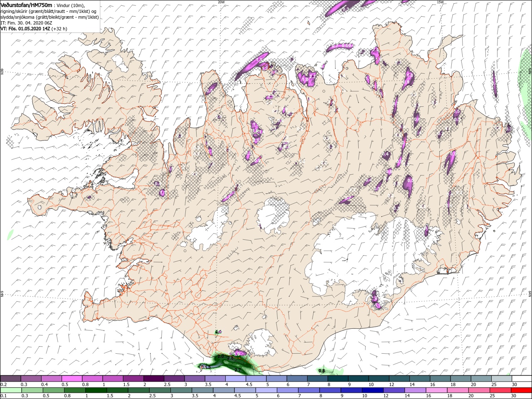
Task: Click the 12 label under the upper legend row
Action: pos(392,384)
